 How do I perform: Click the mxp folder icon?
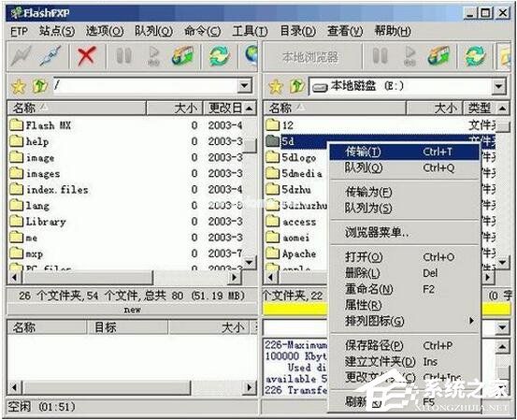(x=16, y=253)
